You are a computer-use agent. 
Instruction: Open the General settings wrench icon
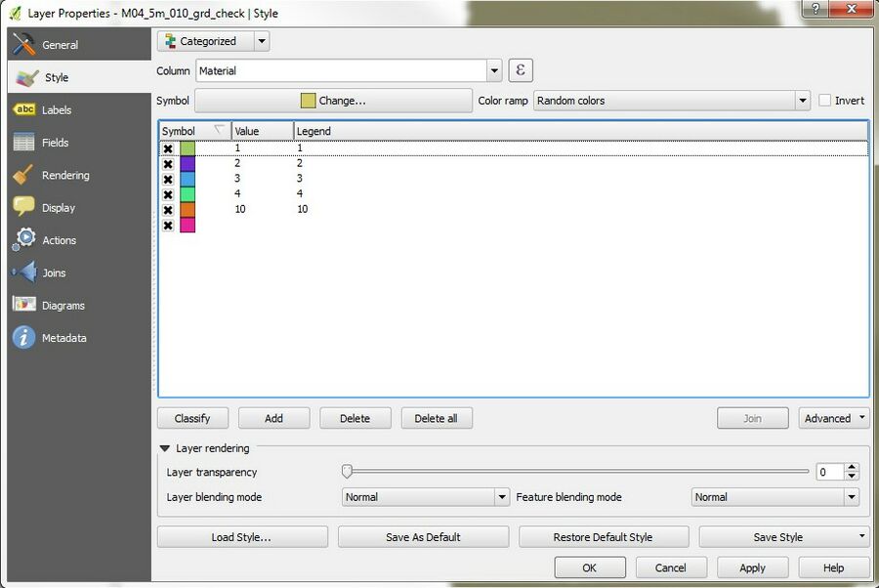[24, 45]
